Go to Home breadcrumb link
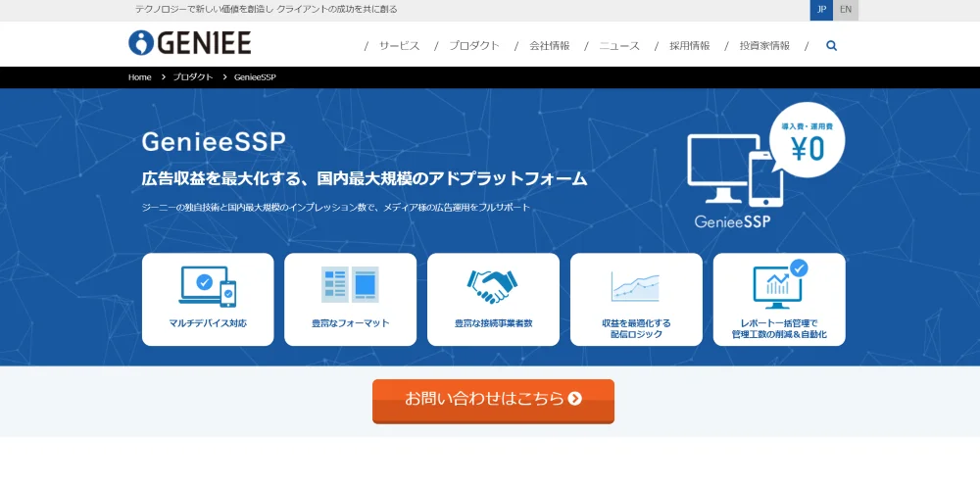 pyautogui.click(x=139, y=77)
